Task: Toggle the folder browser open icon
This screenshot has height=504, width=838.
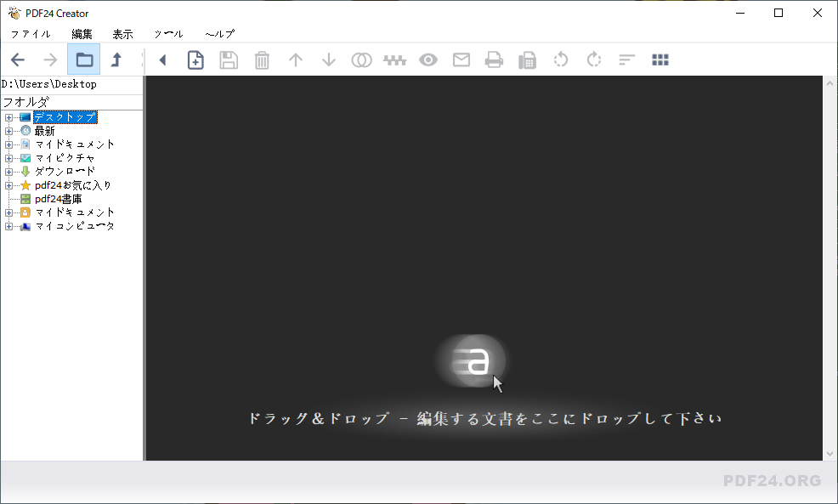Action: tap(83, 59)
